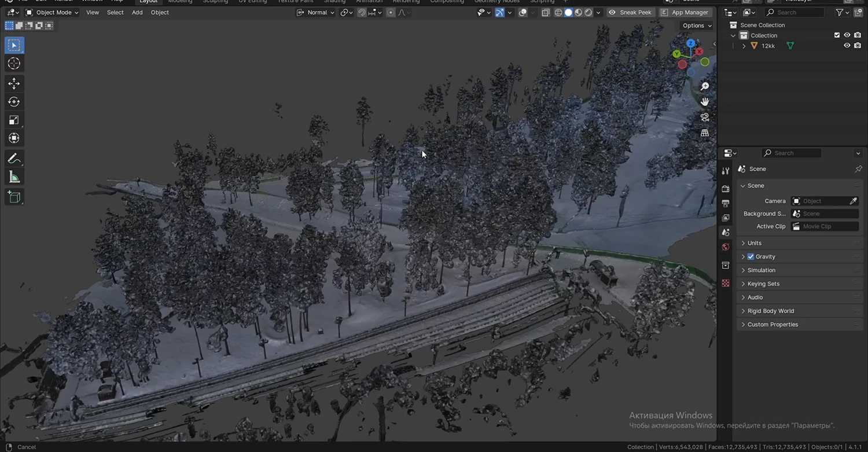
Task: Open the World properties tab
Action: 726,247
